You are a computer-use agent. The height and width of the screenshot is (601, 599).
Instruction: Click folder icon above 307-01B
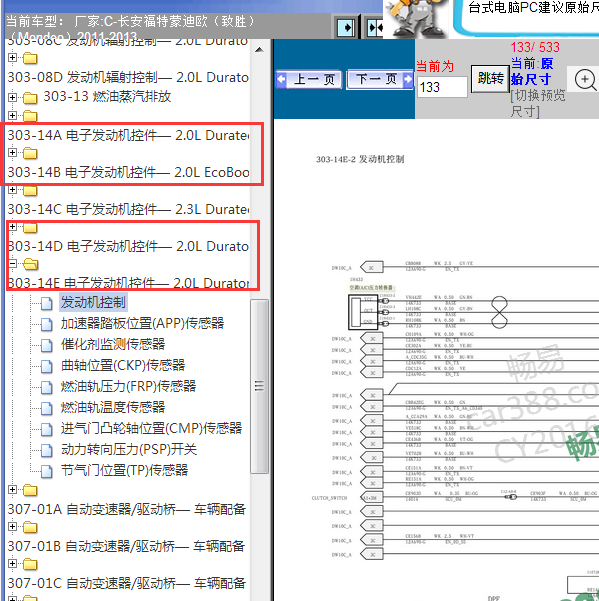[x=30, y=527]
